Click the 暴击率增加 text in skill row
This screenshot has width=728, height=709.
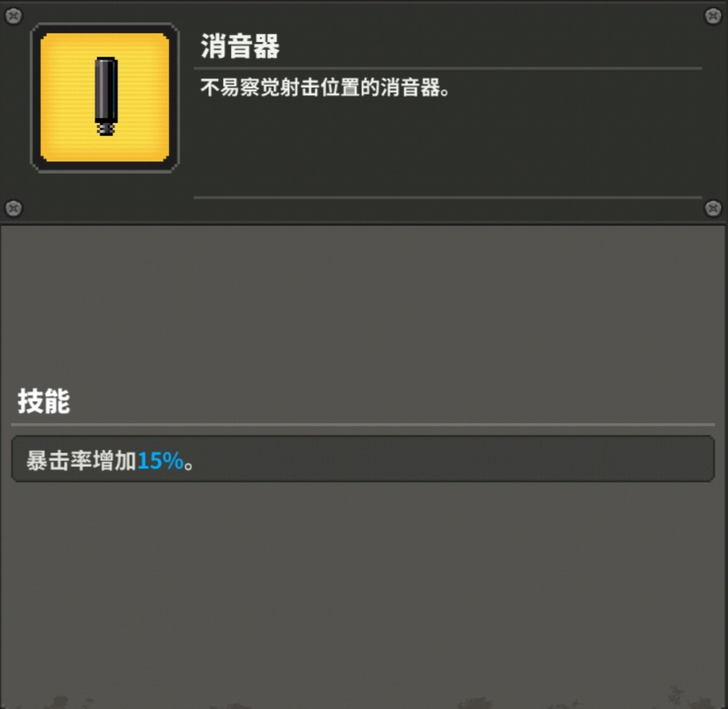(82, 461)
